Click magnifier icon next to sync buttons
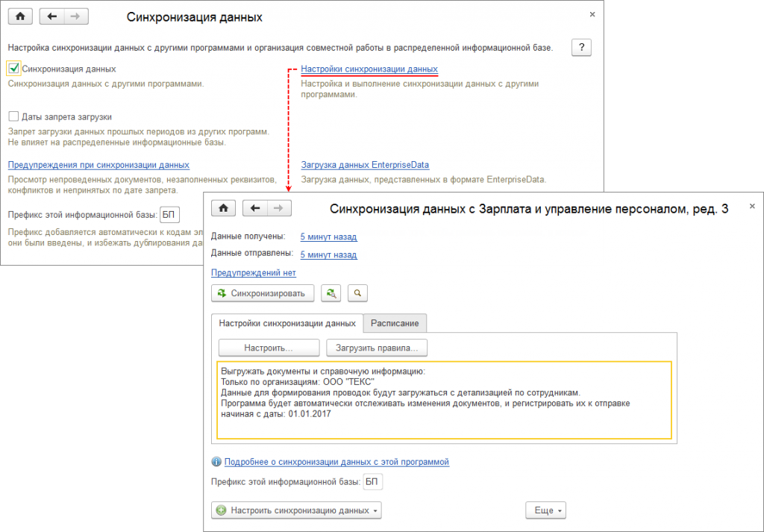 [357, 293]
